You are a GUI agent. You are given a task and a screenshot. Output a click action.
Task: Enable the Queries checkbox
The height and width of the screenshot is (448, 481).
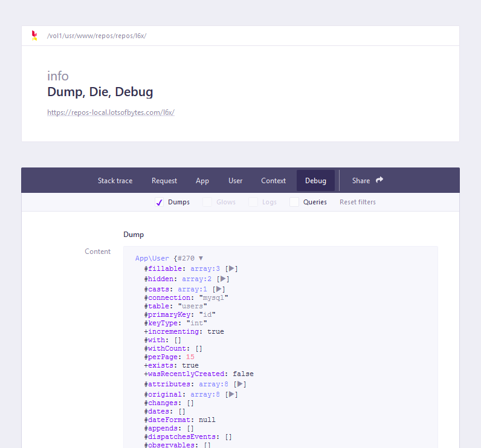pos(294,202)
